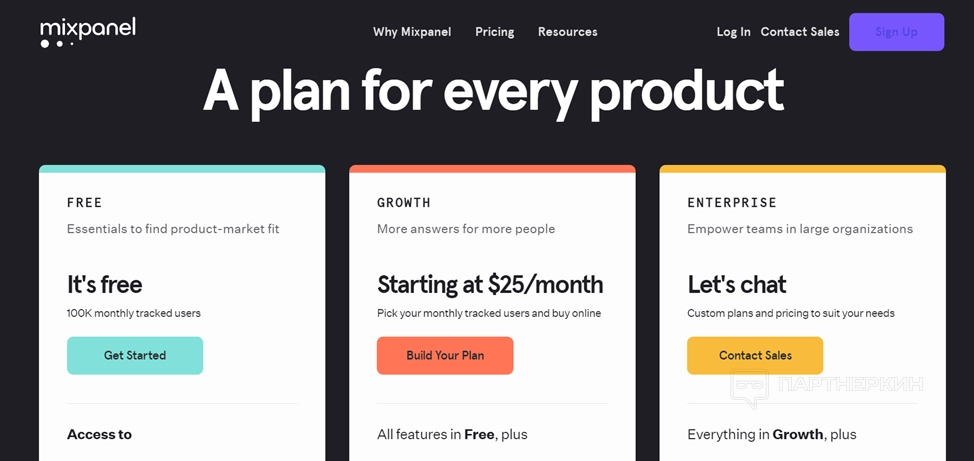The width and height of the screenshot is (974, 461).
Task: Click the "A plan for every product" headline
Action: [493, 91]
